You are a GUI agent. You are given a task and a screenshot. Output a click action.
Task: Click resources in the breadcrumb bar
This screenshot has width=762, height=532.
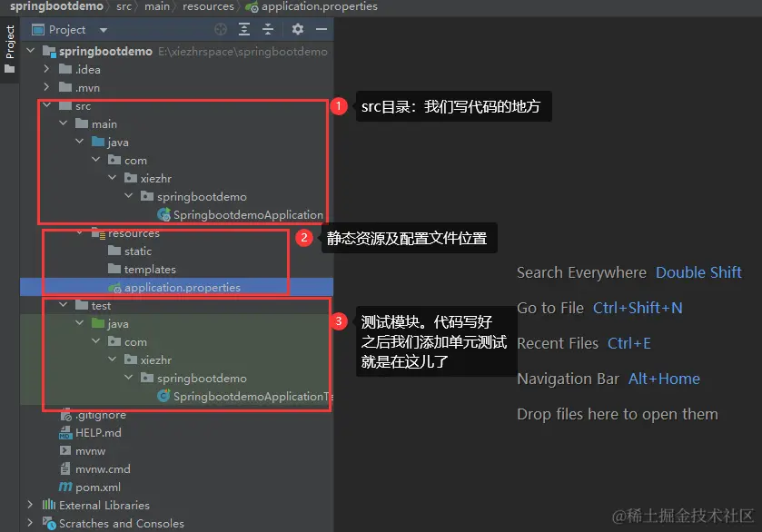point(208,6)
